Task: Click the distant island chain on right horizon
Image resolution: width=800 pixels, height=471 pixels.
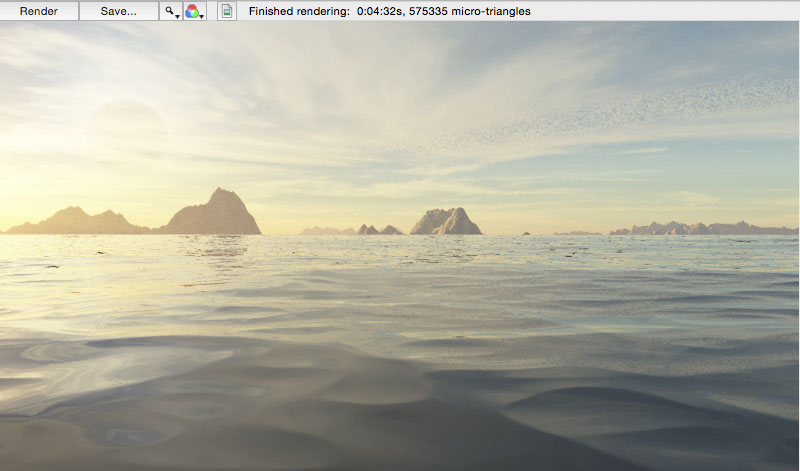Action: pyautogui.click(x=700, y=228)
